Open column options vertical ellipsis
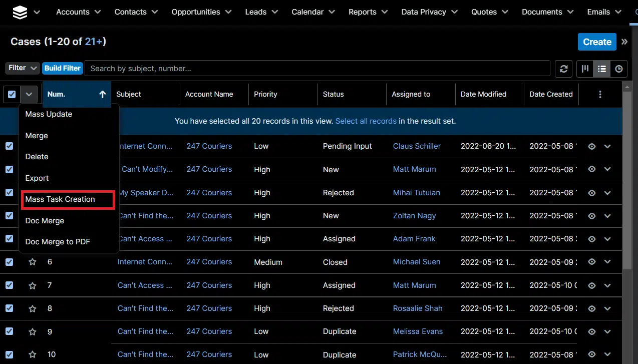Viewport: 638px width, 364px height. pyautogui.click(x=600, y=94)
